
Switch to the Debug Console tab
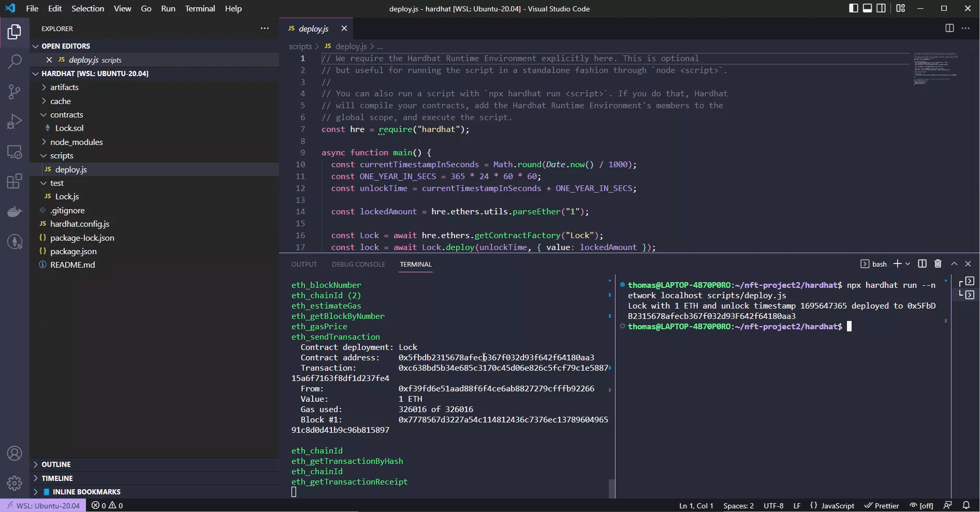click(358, 264)
